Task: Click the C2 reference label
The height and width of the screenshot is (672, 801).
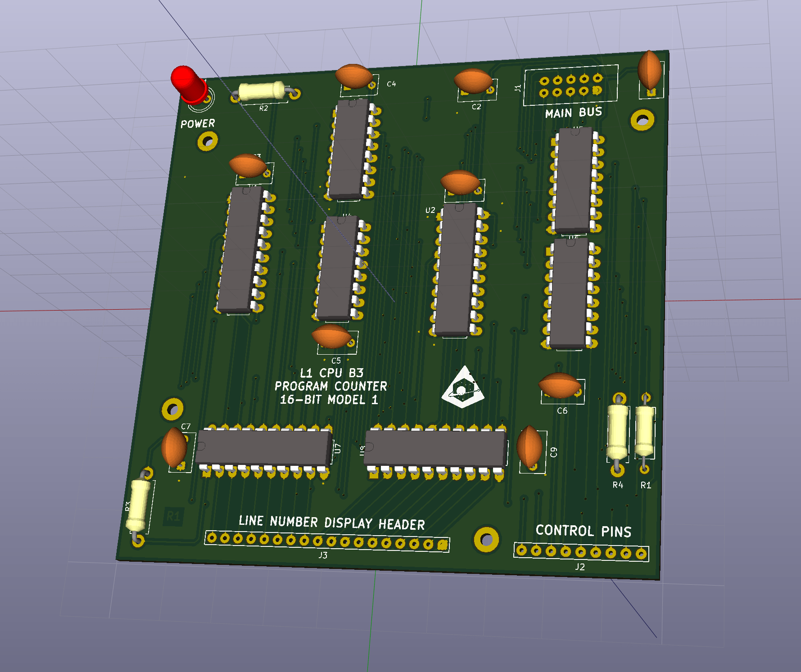Action: click(476, 107)
